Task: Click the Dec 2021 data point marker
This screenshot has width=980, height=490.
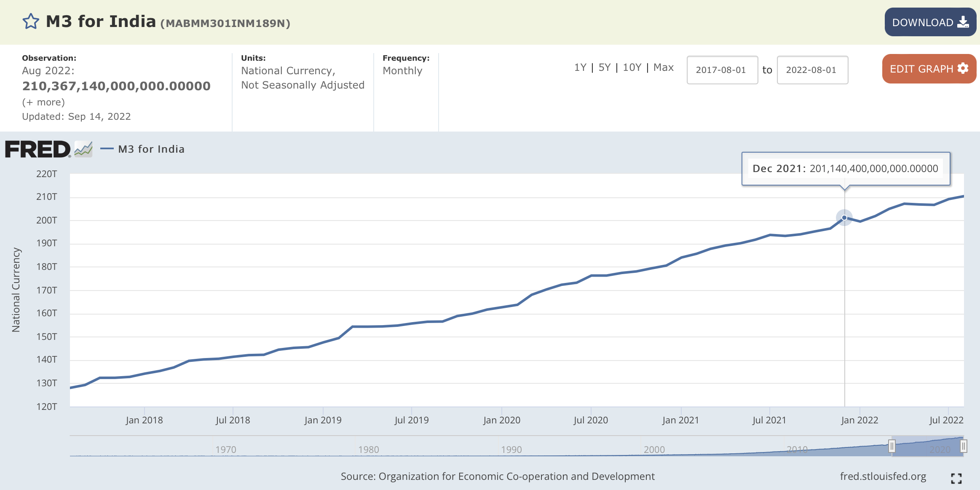Action: pos(844,218)
